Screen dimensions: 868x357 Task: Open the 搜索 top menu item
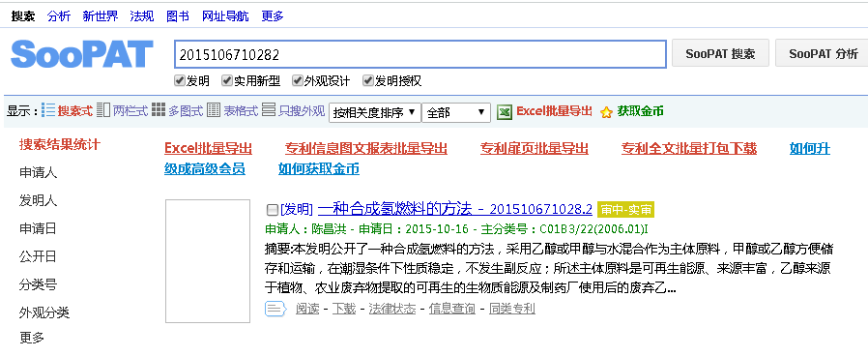[23, 16]
